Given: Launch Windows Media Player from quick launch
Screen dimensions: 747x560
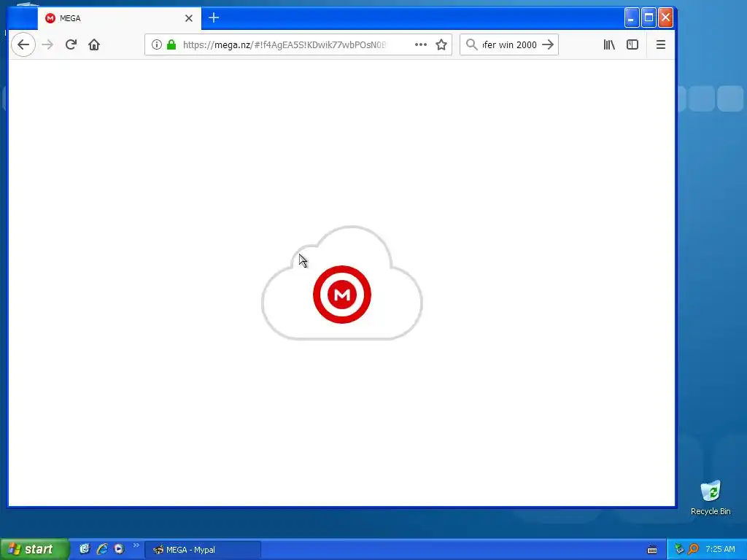Looking at the screenshot, I should click(x=119, y=549).
